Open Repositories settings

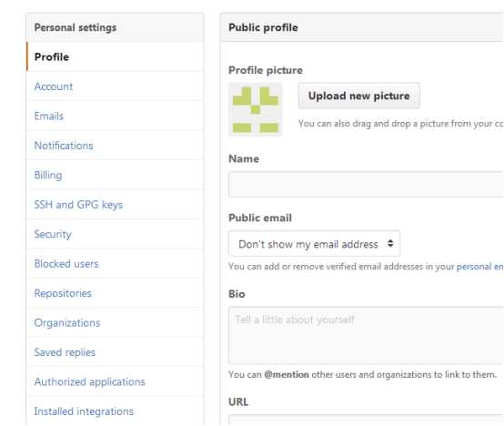tap(115, 293)
